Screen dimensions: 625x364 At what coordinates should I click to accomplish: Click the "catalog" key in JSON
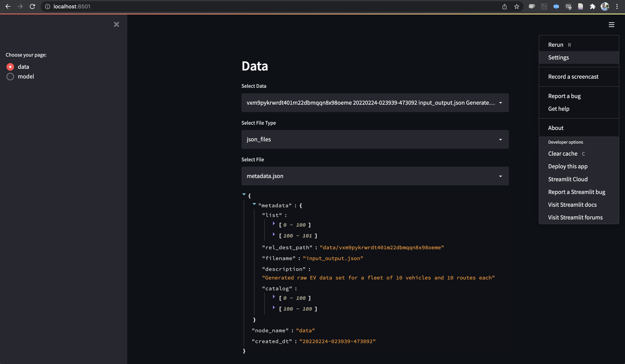coord(277,289)
